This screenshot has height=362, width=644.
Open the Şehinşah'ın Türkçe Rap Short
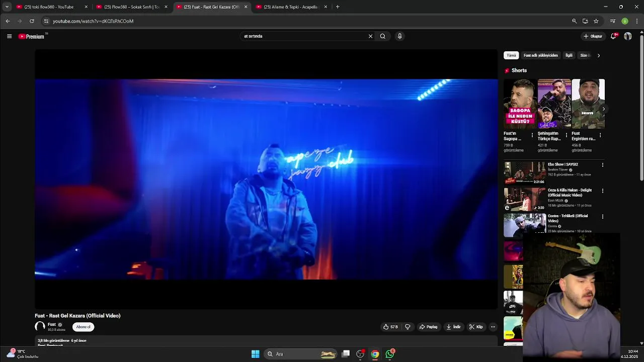coord(554,104)
